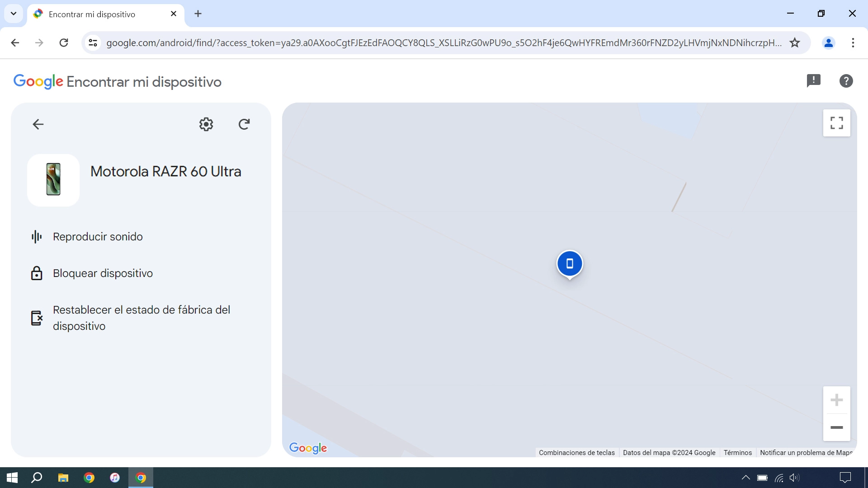Open the Windows Start menu
Screen dimensions: 868x488
[12, 478]
